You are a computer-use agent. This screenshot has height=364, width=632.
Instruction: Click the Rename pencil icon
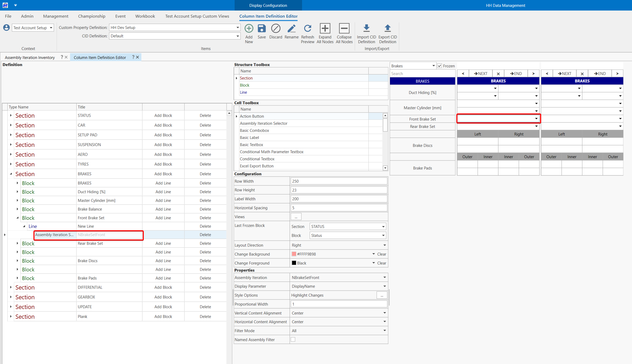click(x=291, y=28)
